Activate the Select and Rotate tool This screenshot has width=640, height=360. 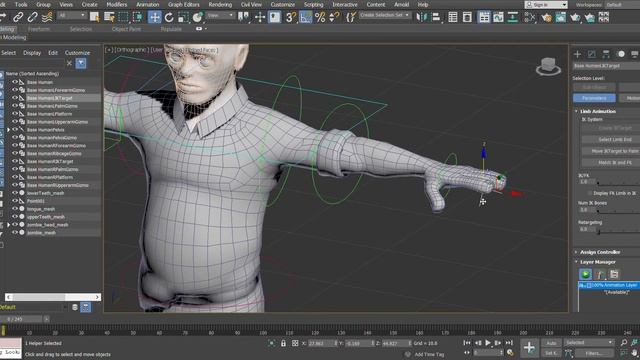pos(169,17)
